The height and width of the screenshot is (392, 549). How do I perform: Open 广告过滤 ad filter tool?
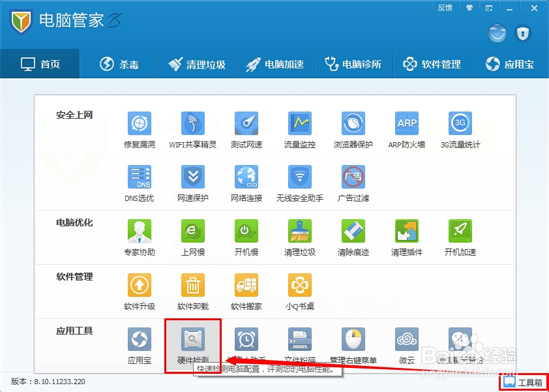click(353, 184)
